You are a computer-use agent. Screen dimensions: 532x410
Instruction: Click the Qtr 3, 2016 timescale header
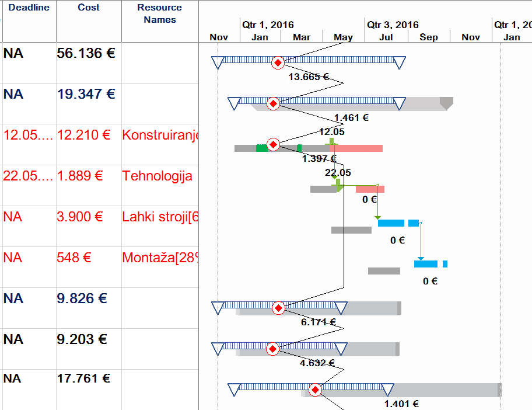tap(393, 25)
